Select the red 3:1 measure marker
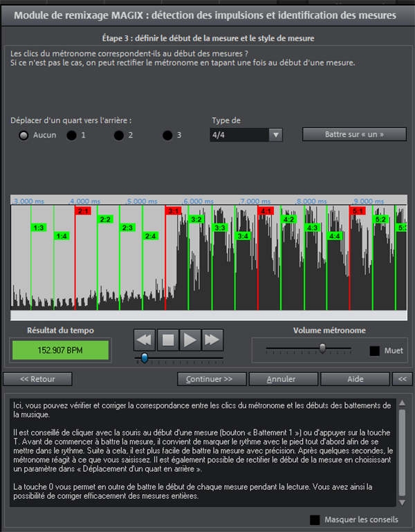The height and width of the screenshot is (532, 415). [x=174, y=211]
